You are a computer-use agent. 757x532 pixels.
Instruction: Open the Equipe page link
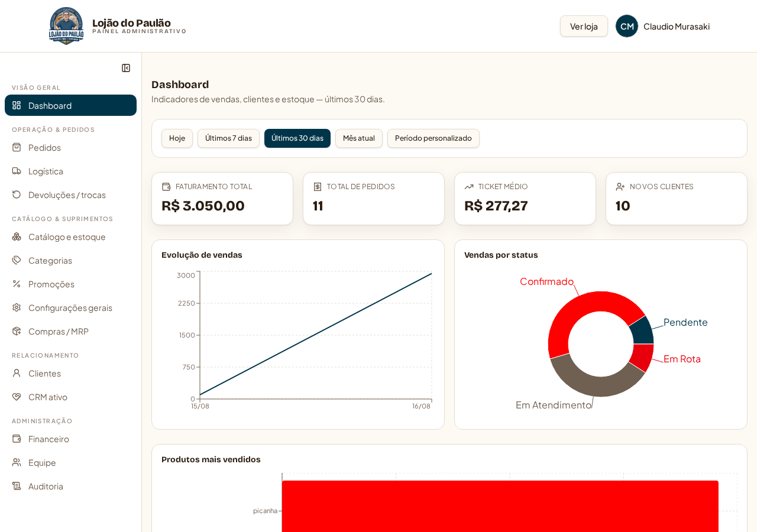tap(70, 462)
